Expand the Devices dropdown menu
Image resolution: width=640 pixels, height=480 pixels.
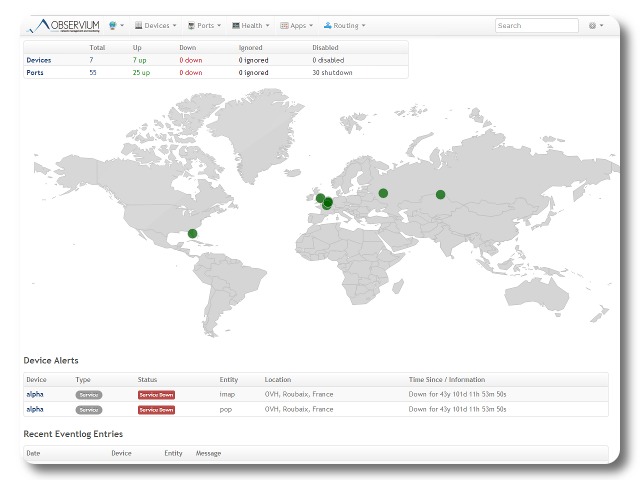155,25
